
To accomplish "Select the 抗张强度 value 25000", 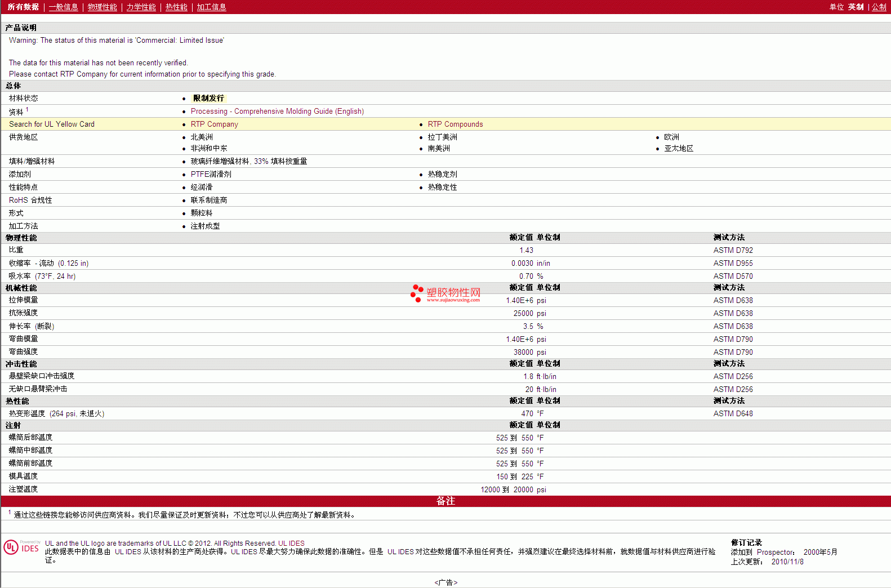I will 523,313.
